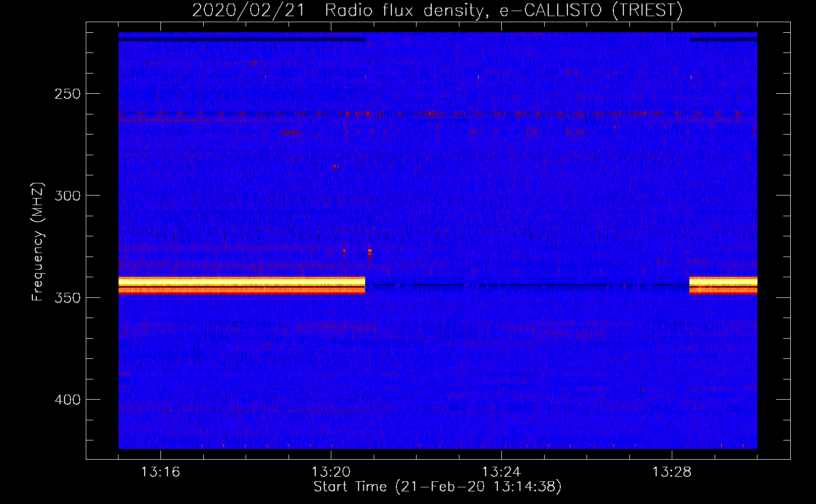Select the 350 frequency tick label
This screenshot has height=504, width=816.
tap(68, 298)
